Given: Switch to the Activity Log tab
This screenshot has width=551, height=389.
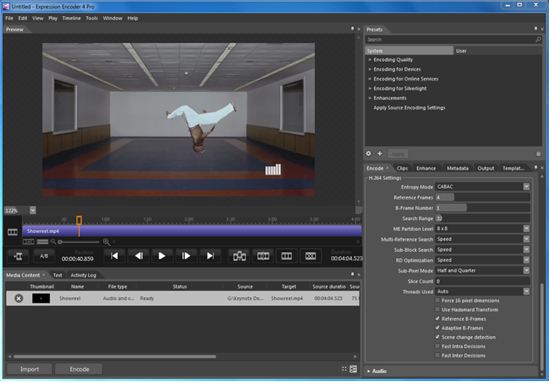Looking at the screenshot, I should (x=83, y=275).
